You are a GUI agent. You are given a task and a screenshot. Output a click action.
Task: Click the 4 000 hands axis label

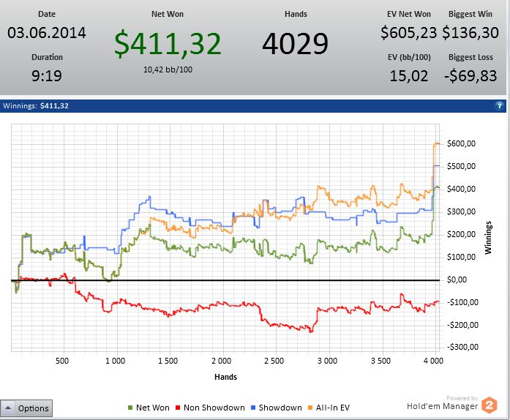click(433, 361)
